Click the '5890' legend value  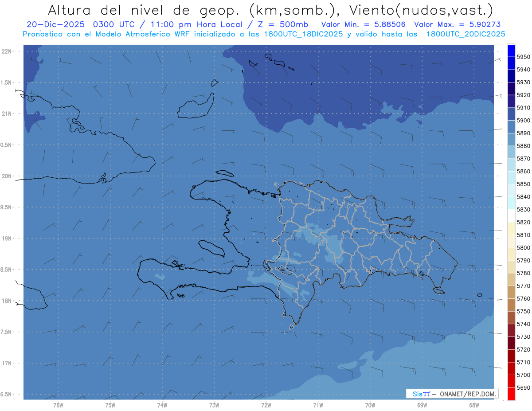click(524, 133)
